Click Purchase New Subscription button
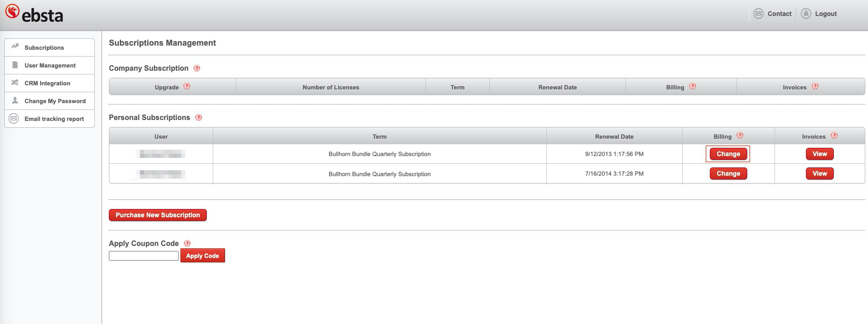 (158, 215)
